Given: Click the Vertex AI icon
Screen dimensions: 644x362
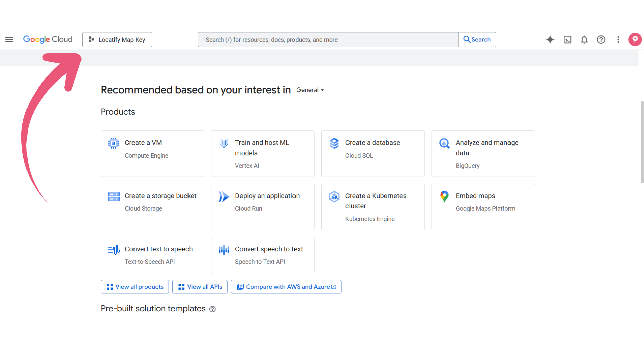Looking at the screenshot, I should (x=224, y=143).
